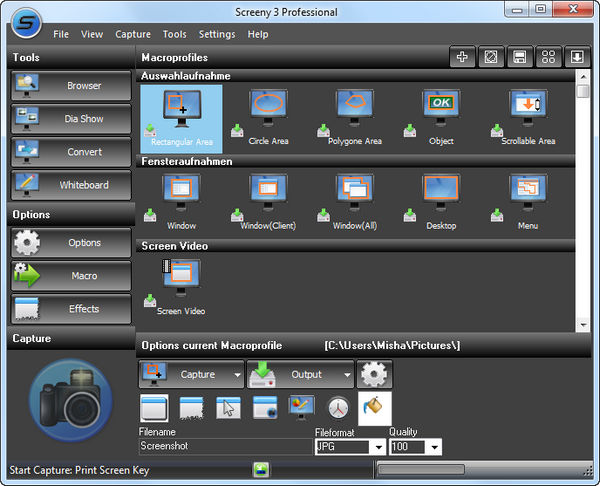
Task: Launch the Dia Show tool
Action: pos(71,119)
